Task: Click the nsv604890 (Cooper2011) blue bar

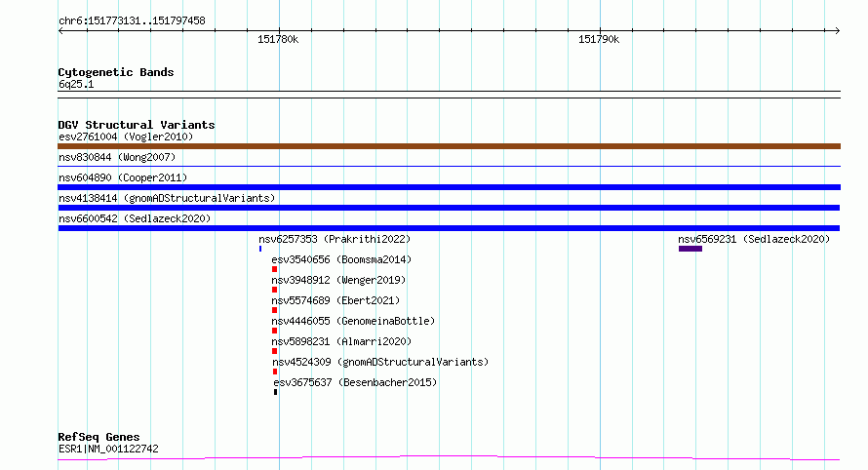Action: (x=449, y=187)
